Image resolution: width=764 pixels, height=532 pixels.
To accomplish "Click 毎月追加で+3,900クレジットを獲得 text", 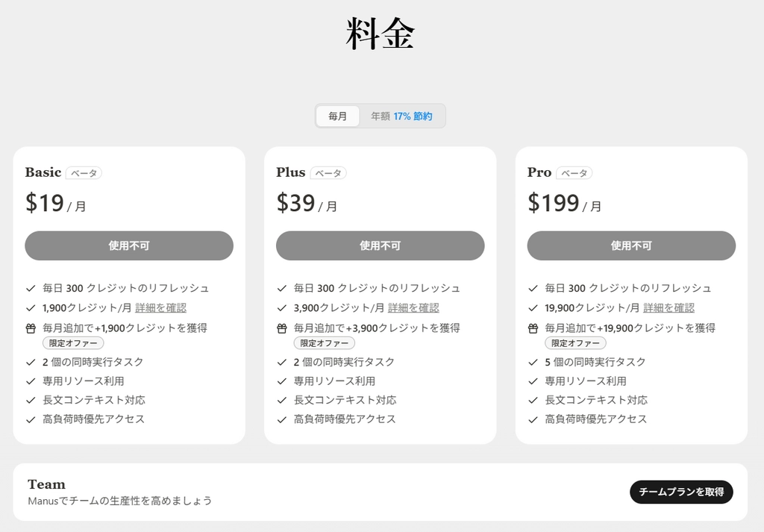I will pos(377,328).
